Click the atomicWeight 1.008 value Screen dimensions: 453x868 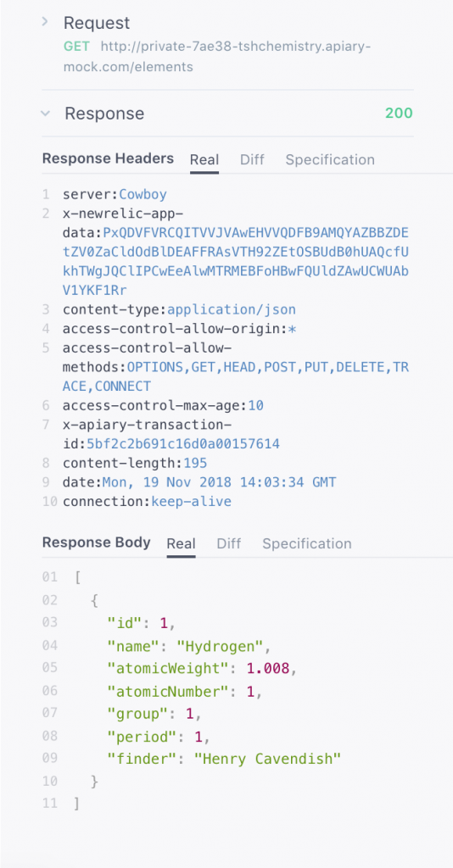[267, 668]
